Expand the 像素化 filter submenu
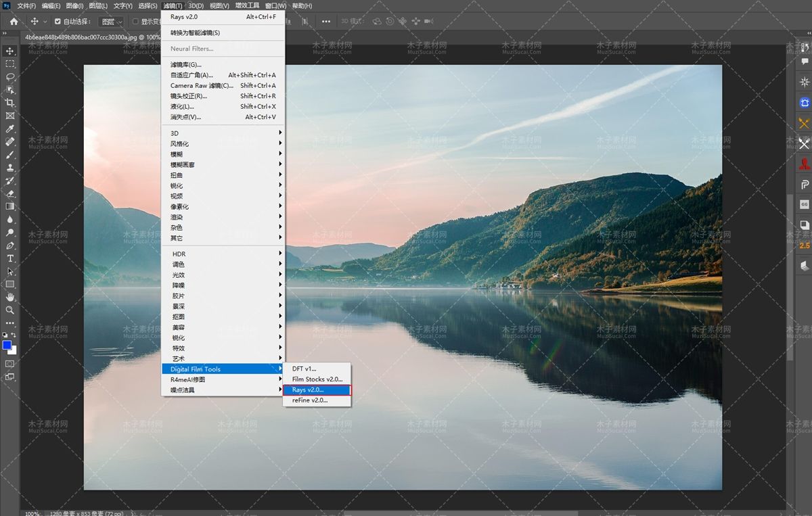This screenshot has width=812, height=516. click(223, 206)
